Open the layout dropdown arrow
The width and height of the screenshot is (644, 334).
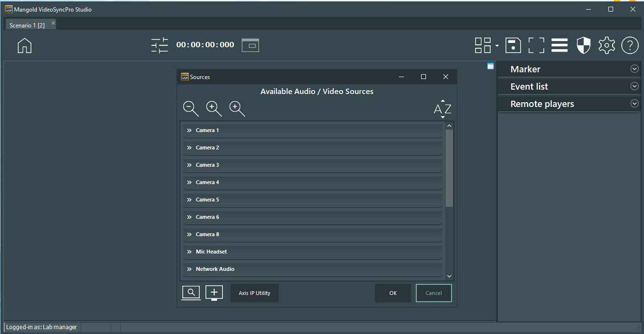497,46
